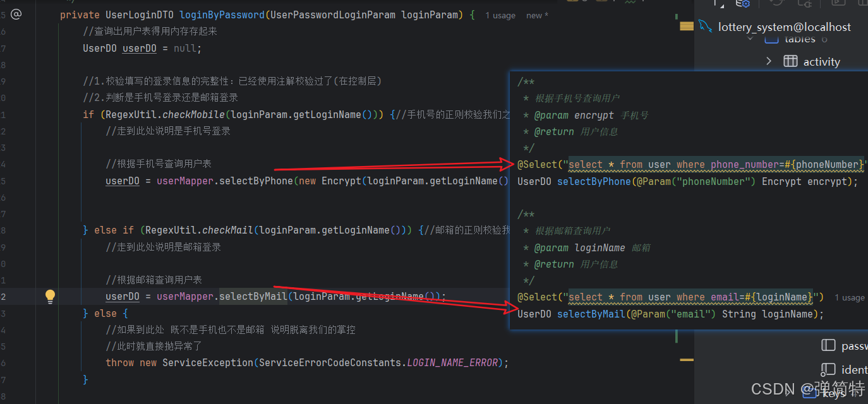Click selectByMail declaration in mapper popup
Viewport: 868px width, 404px height.
[x=591, y=314]
